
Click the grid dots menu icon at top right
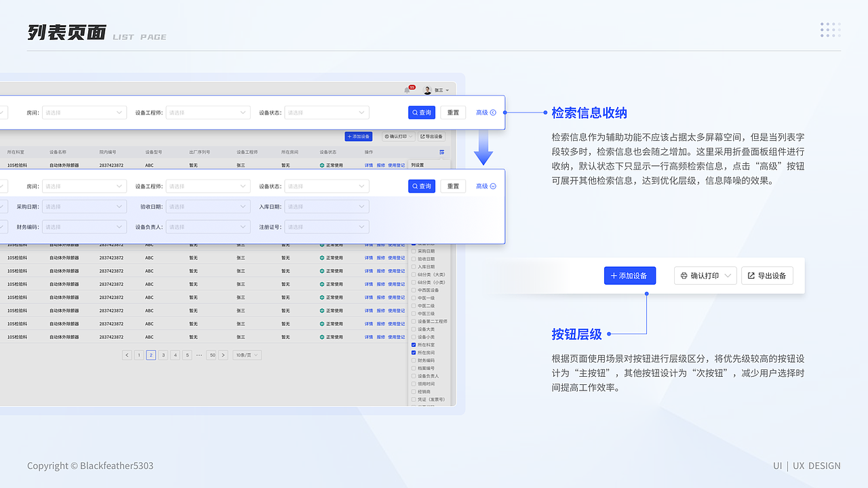pyautogui.click(x=830, y=30)
